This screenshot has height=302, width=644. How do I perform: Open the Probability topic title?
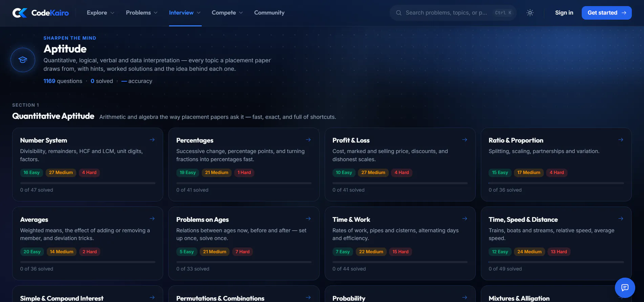click(349, 298)
